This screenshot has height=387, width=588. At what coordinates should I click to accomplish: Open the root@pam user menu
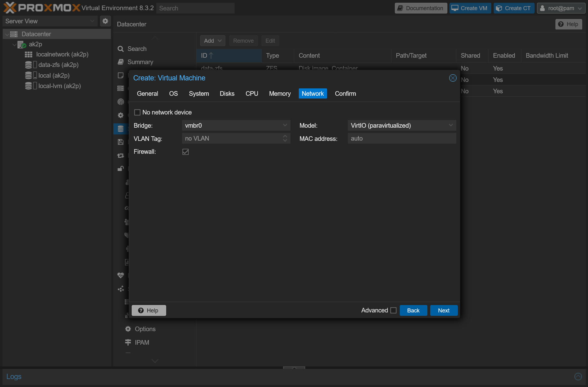[x=561, y=8]
